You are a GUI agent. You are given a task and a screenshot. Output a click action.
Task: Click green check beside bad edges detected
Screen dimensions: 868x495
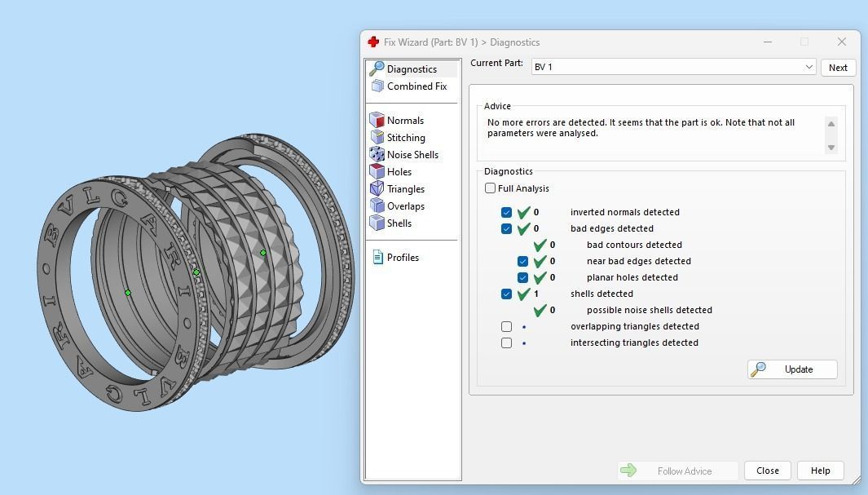click(x=524, y=228)
